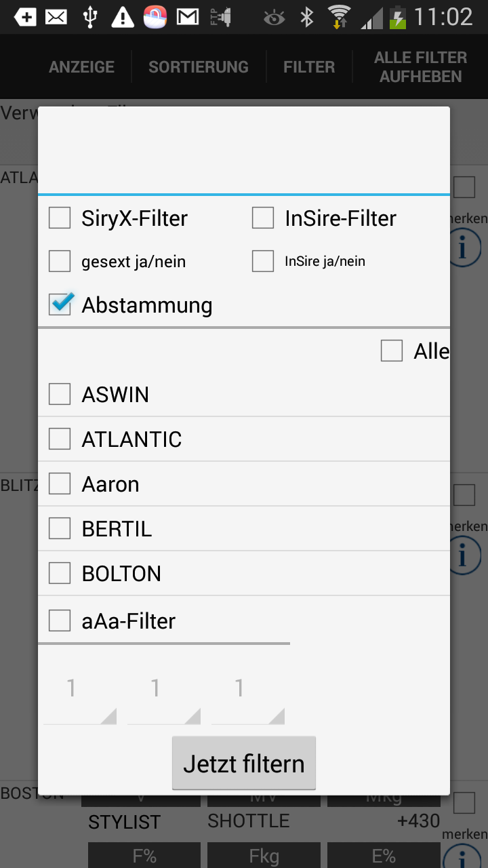Screen dimensions: 488x868
Task: Open the third aAa number spinner
Action: click(x=248, y=698)
